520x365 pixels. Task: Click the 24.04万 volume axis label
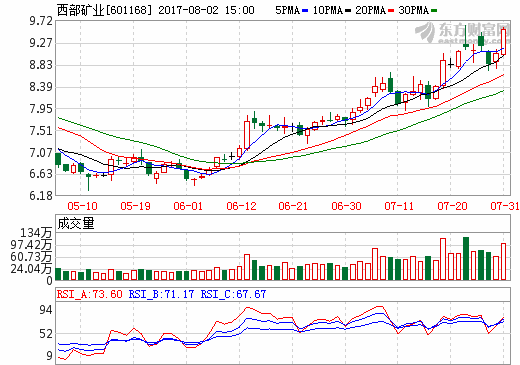pos(31,268)
